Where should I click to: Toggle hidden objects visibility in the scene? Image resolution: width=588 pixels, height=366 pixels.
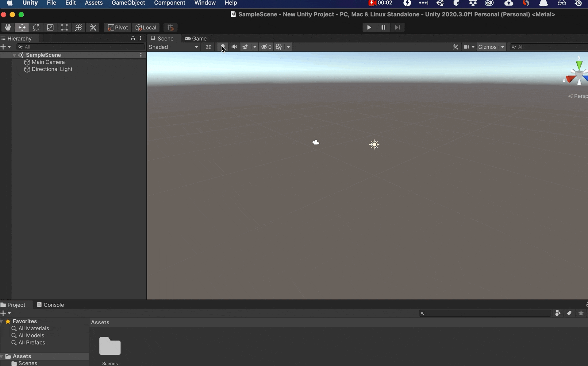[266, 47]
